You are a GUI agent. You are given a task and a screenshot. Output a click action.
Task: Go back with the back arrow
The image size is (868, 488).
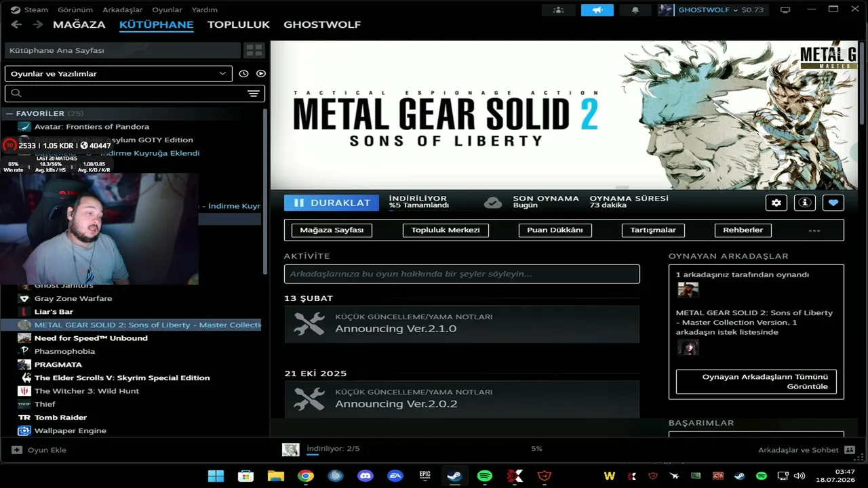click(x=16, y=24)
